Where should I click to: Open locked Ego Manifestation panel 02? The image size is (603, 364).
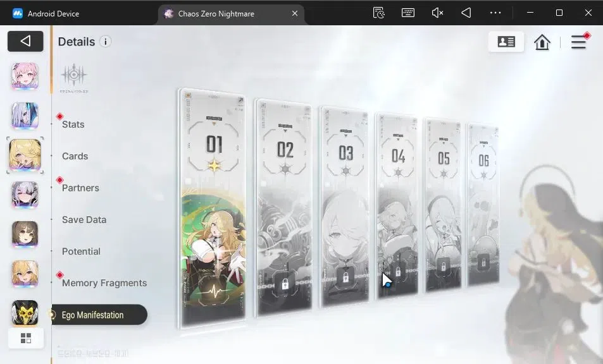pos(284,208)
